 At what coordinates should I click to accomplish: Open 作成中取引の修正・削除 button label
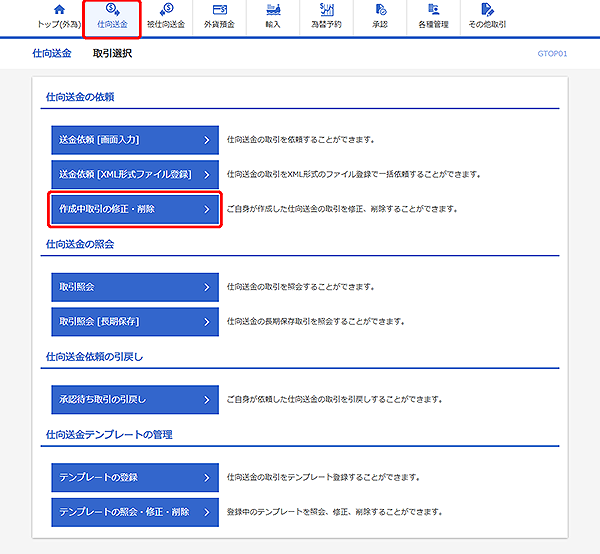(107, 209)
